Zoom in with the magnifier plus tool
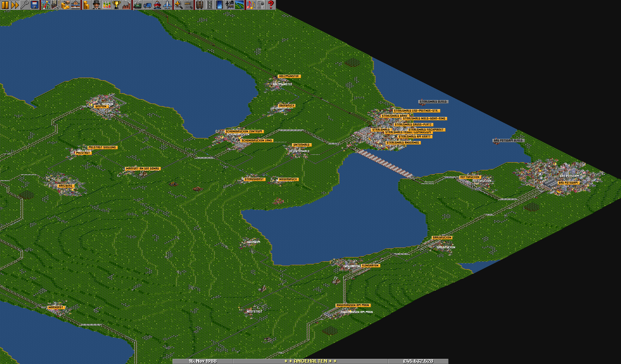The width and height of the screenshot is (621, 364). pos(178,5)
